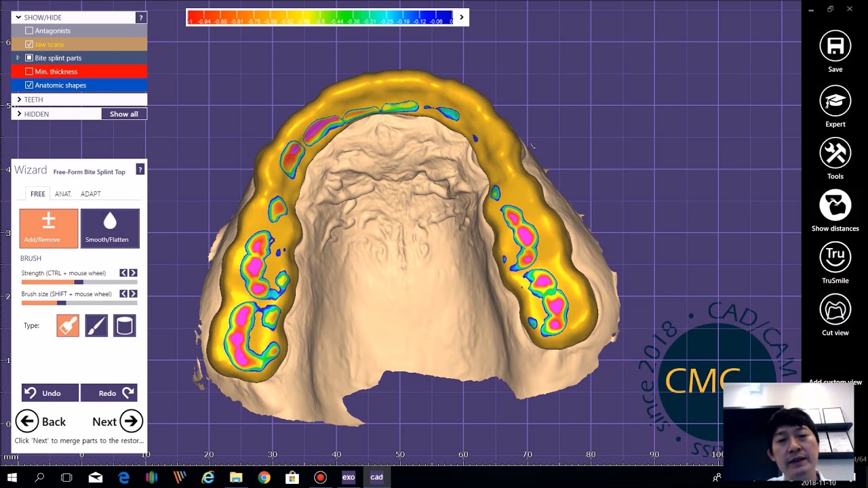The image size is (868, 488).
Task: Launch Google Chrome from the taskbar
Action: click(264, 477)
